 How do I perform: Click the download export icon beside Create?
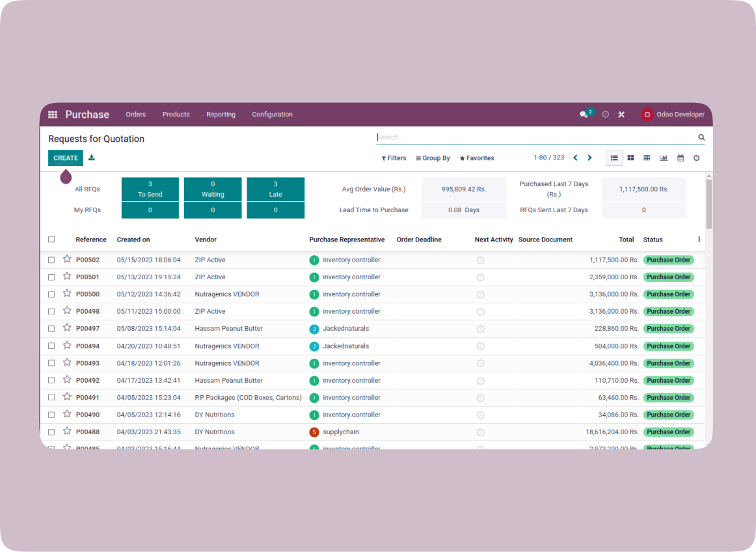pyautogui.click(x=92, y=158)
